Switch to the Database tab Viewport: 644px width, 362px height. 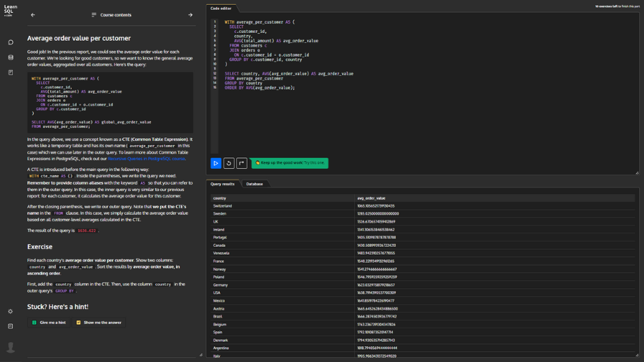[254, 184]
